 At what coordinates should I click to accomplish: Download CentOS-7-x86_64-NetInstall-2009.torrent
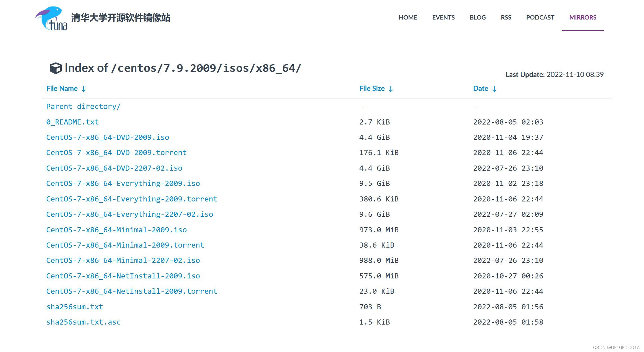point(132,291)
